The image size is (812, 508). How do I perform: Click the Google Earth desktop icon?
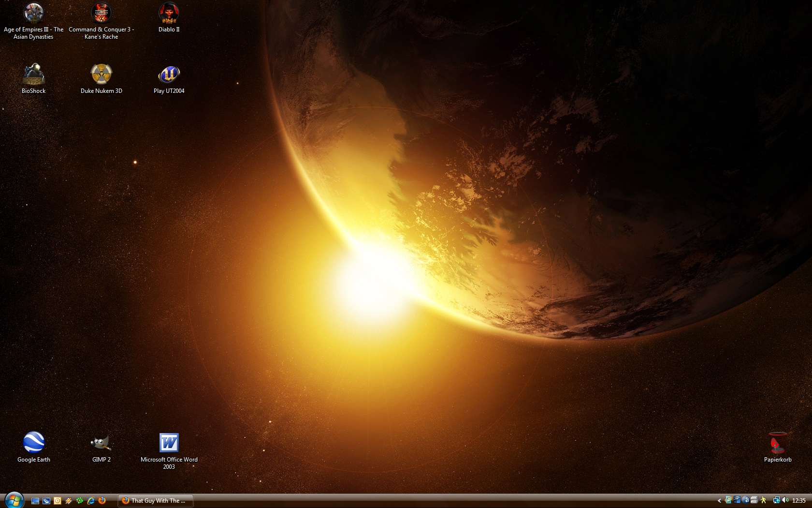[x=33, y=443]
